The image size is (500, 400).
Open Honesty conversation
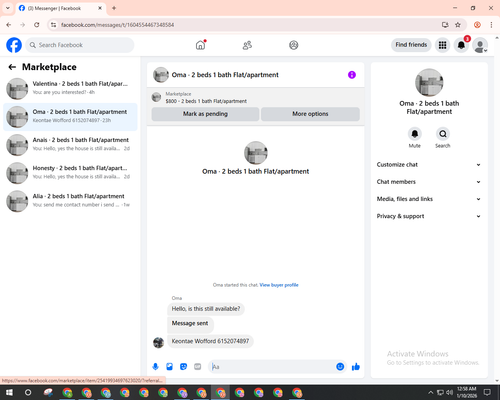[x=70, y=173]
